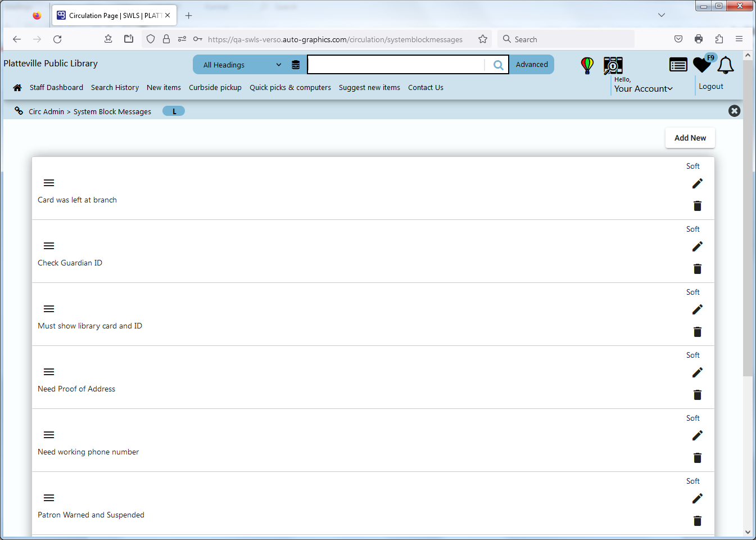Open Search History
This screenshot has width=756, height=540.
tap(115, 88)
